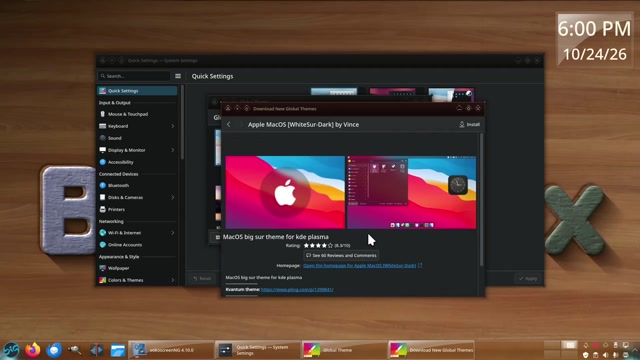Screen dimensions: 640x360
Task: Switch to the vokoscreenNG 4.10.0 taskbar entry
Action: (x=171, y=350)
